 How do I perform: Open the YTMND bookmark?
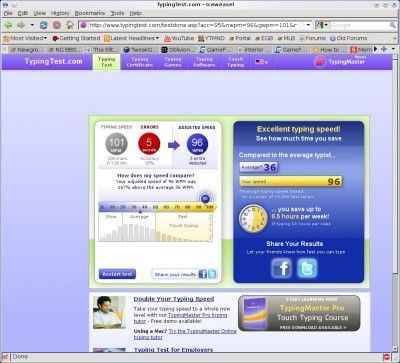pos(211,38)
